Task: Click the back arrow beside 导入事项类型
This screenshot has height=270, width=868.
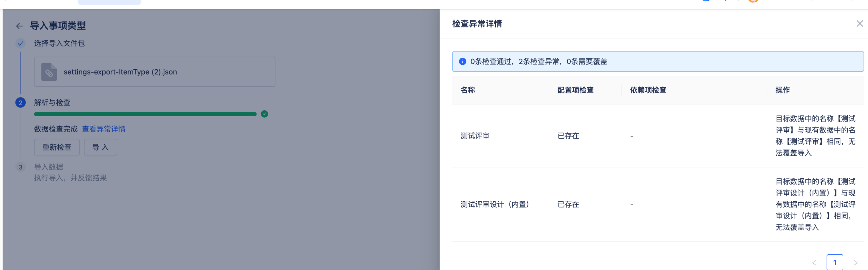Action: point(19,26)
